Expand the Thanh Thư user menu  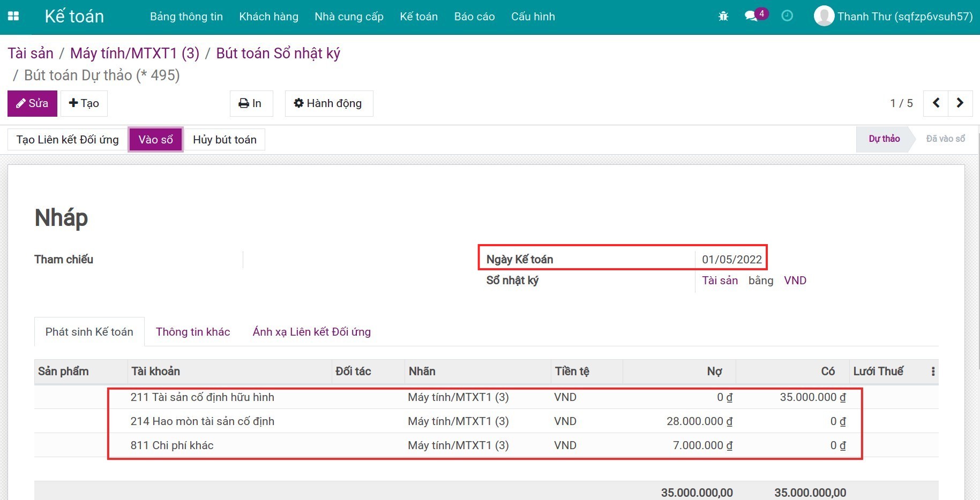[904, 17]
